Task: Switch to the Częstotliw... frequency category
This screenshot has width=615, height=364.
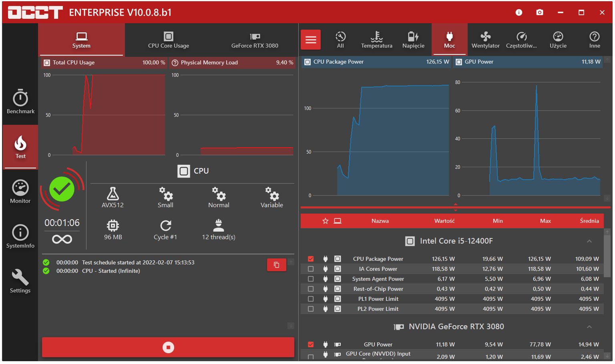Action: coord(521,40)
